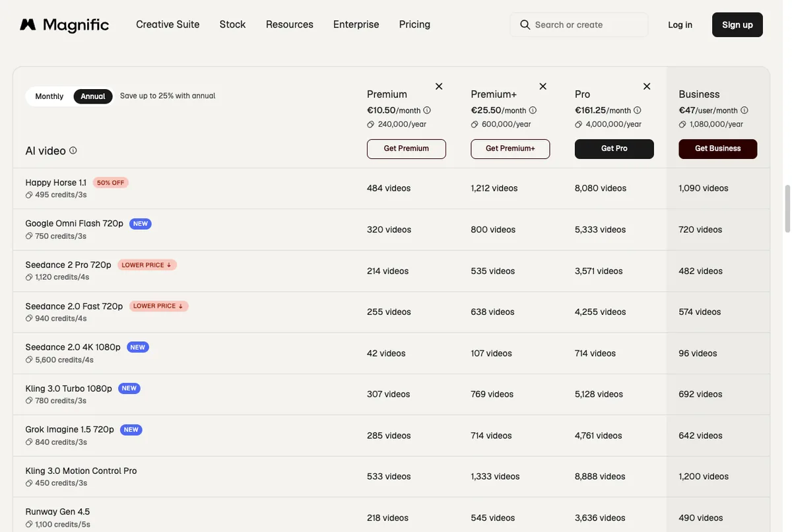Image resolution: width=792 pixels, height=532 pixels.
Task: Open info icon beside AI video
Action: tap(73, 150)
